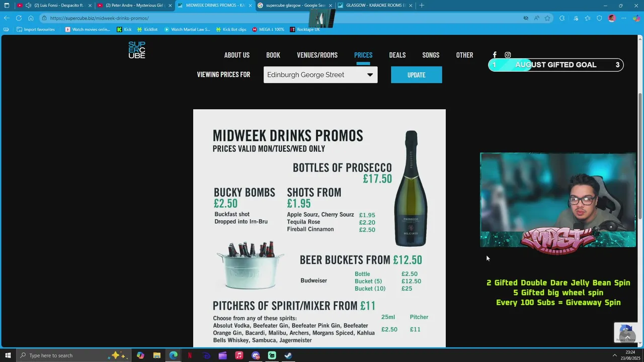Open the KickBot bookmark
The height and width of the screenshot is (362, 644).
tap(147, 30)
